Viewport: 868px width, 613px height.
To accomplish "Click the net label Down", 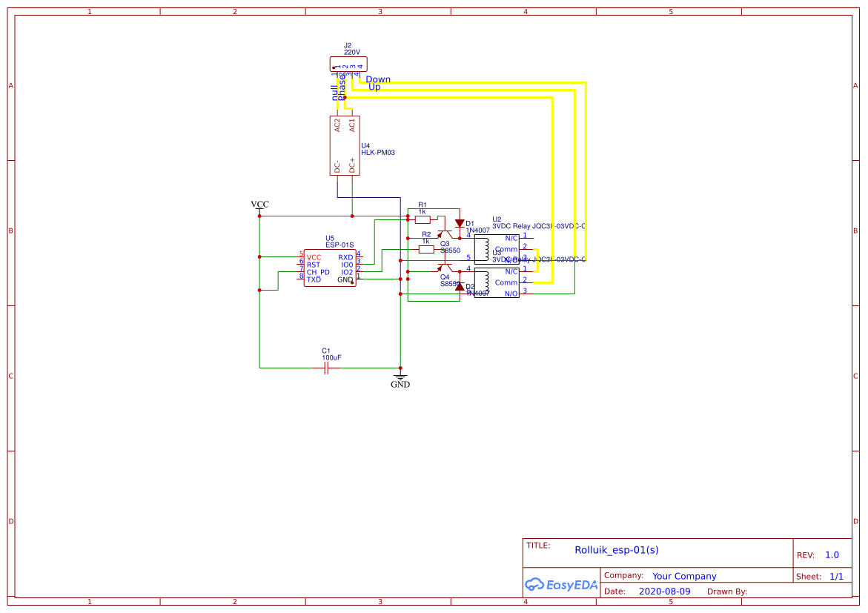I will point(377,79).
